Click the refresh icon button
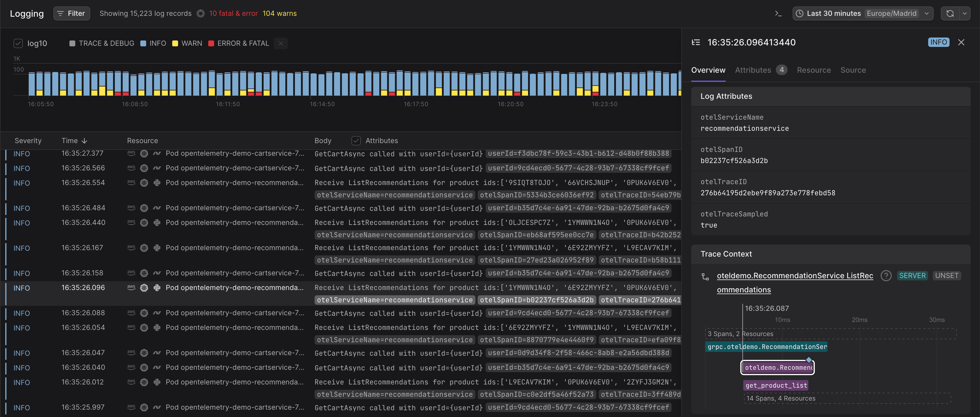Image resolution: width=980 pixels, height=417 pixels. click(950, 14)
